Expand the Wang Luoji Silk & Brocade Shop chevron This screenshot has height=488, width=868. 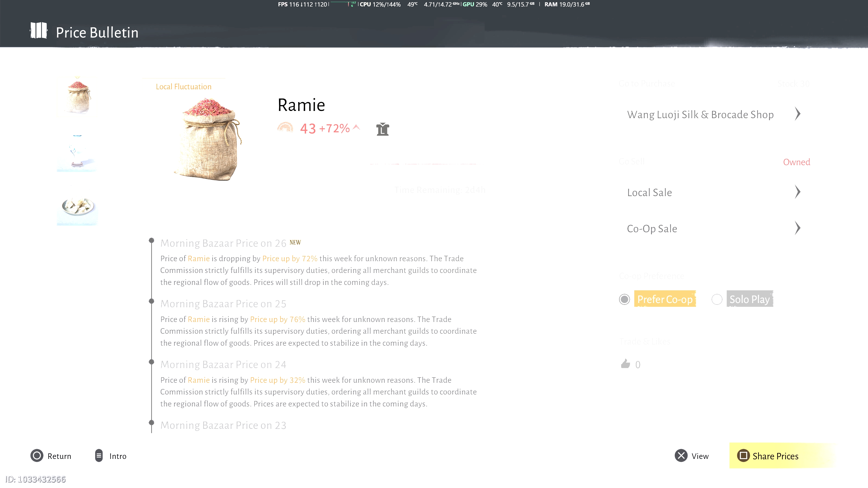pos(797,114)
